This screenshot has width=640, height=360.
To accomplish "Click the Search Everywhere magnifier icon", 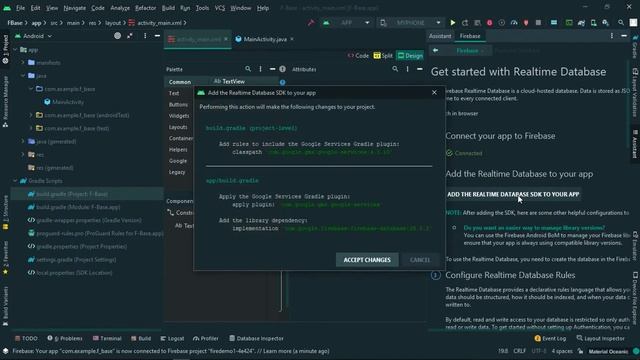I will coord(621,23).
